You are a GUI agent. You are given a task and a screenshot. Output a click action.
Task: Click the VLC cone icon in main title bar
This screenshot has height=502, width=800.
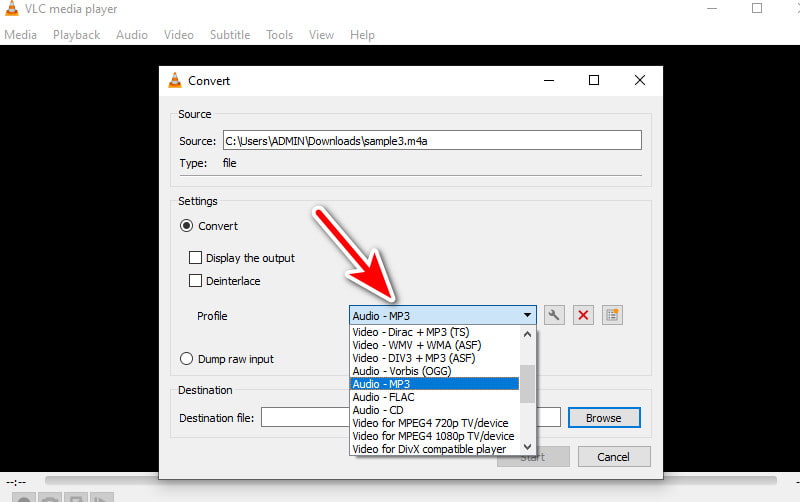10,9
